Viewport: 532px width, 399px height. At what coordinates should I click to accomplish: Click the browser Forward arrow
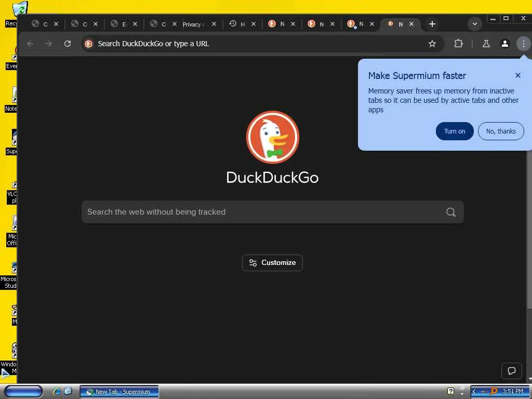[49, 44]
